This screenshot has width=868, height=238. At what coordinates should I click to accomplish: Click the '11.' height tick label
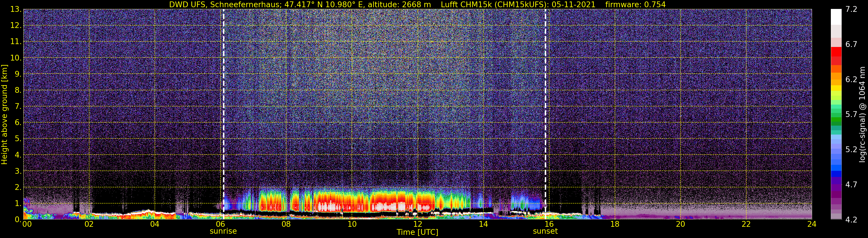pyautogui.click(x=16, y=42)
